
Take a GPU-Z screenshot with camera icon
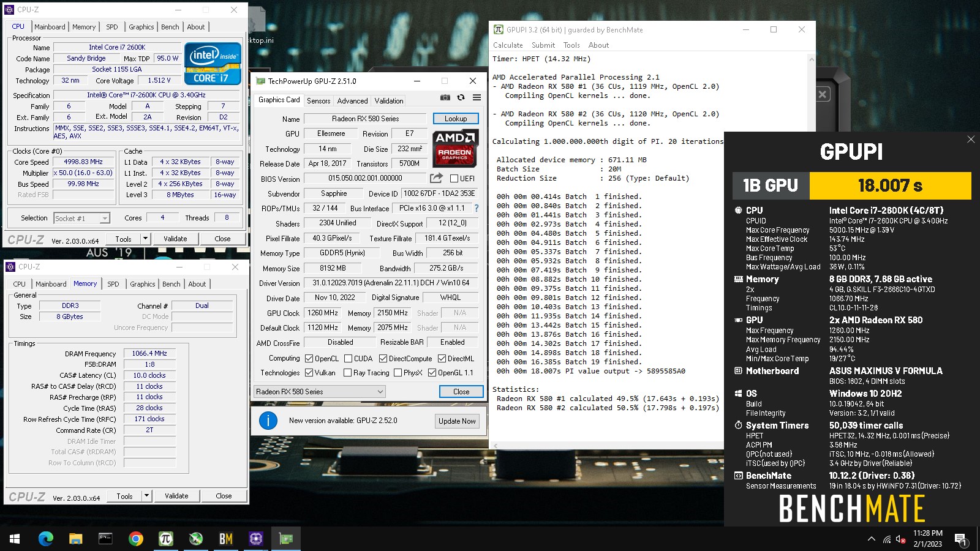coord(445,97)
